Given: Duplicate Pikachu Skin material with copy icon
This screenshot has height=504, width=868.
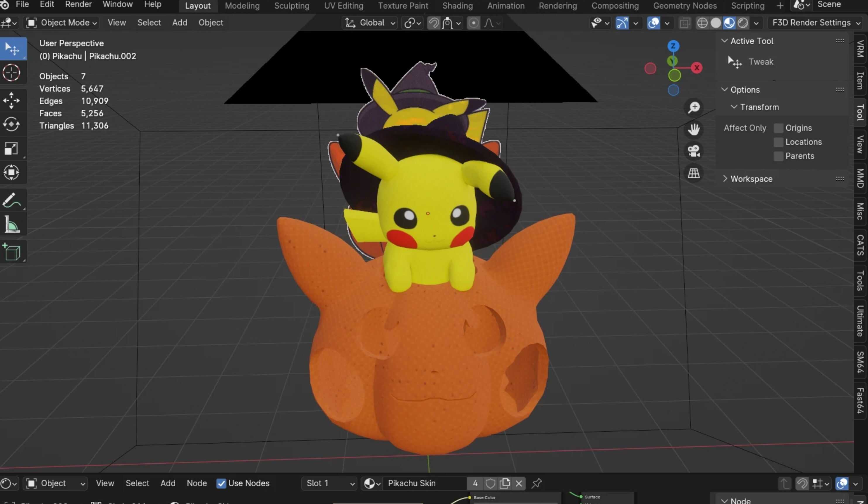Looking at the screenshot, I should pos(505,483).
